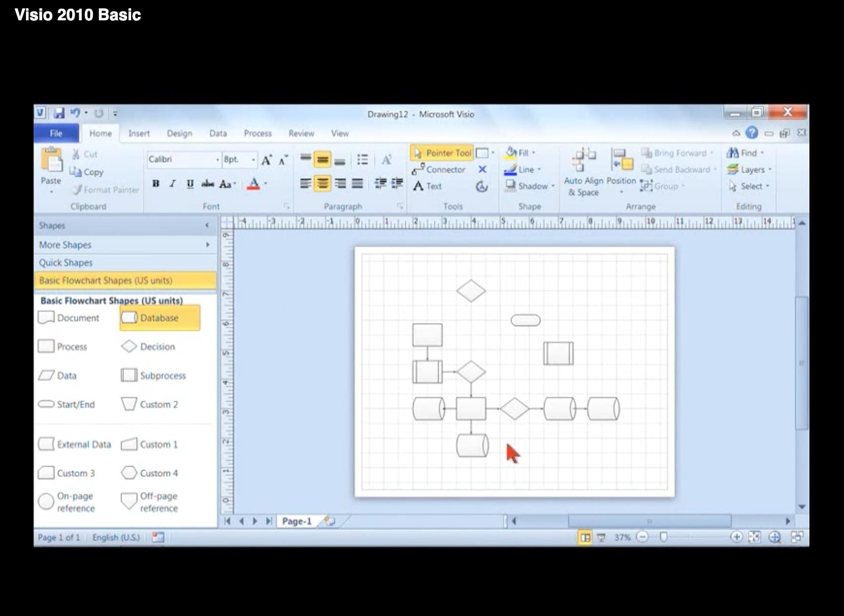The image size is (844, 616).
Task: Click English (U.S.) in status bar
Action: (x=116, y=537)
